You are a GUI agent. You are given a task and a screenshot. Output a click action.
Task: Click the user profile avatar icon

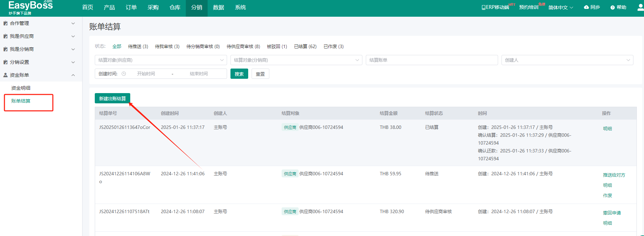640,8
